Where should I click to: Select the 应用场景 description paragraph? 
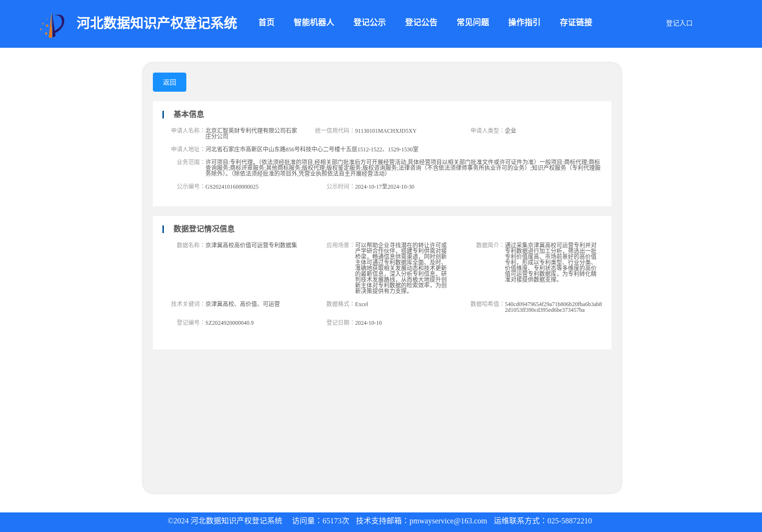coord(401,268)
